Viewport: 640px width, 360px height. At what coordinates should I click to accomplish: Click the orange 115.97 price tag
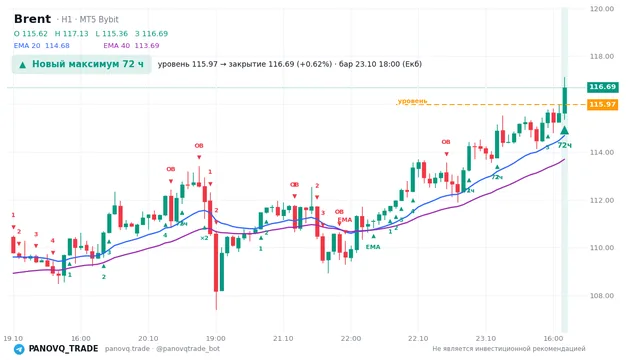602,104
